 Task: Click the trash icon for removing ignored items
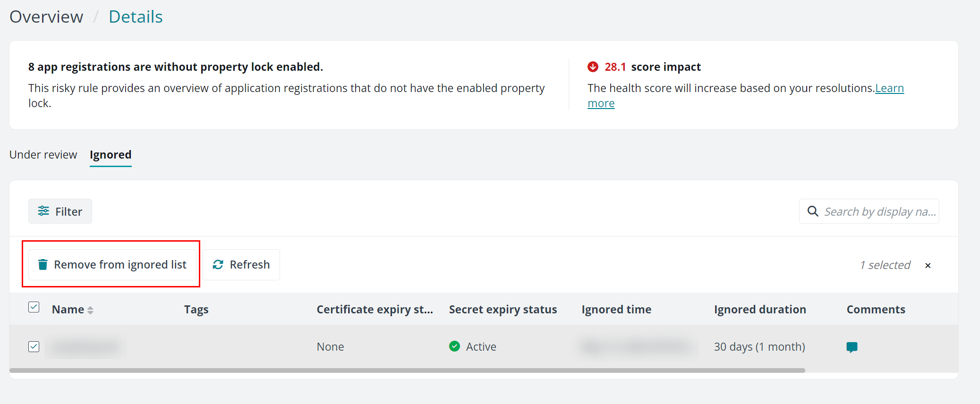(x=43, y=265)
